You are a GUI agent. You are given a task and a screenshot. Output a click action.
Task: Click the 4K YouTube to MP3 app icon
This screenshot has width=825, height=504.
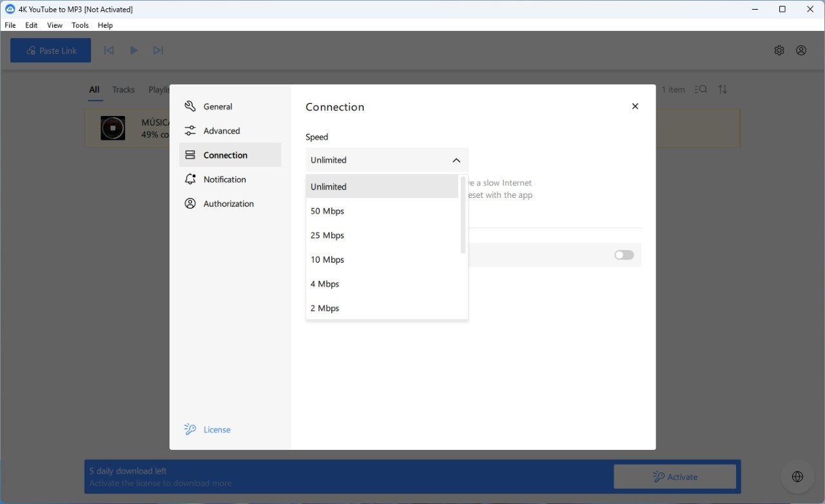(10, 9)
